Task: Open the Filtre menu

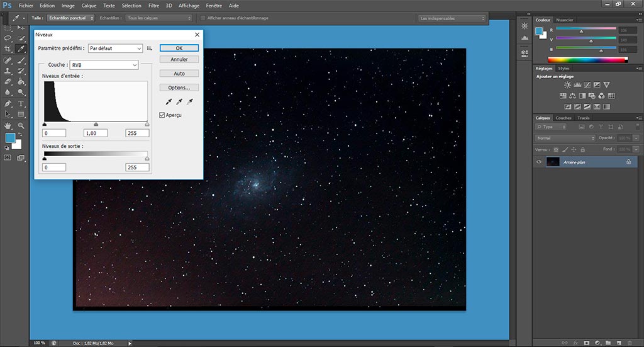Action: coord(153,6)
